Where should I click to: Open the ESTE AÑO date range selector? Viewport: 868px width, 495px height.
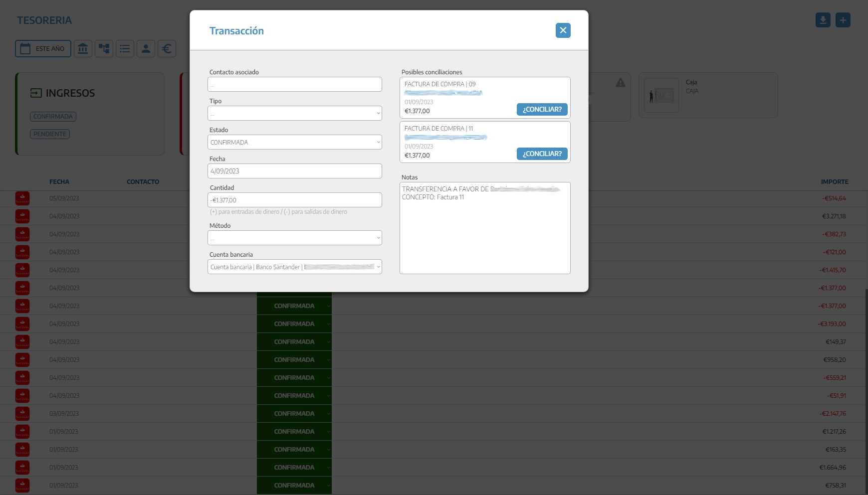[x=43, y=49]
